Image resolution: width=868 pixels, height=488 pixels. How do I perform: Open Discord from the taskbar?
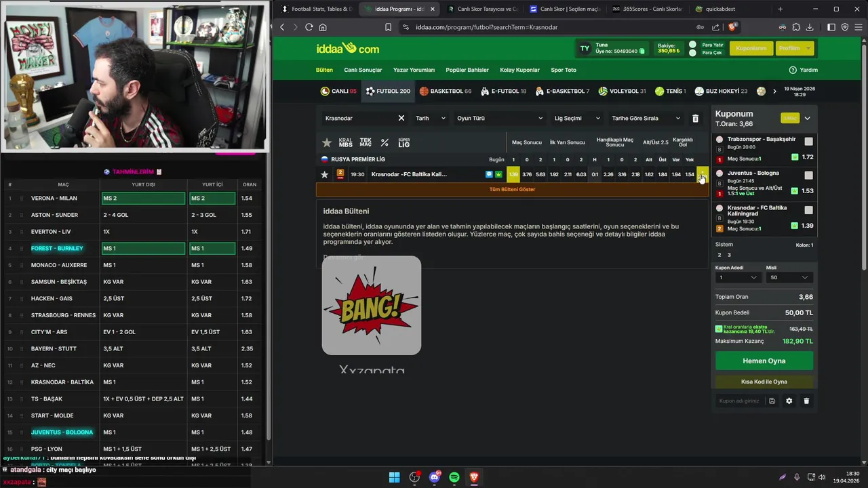[435, 477]
